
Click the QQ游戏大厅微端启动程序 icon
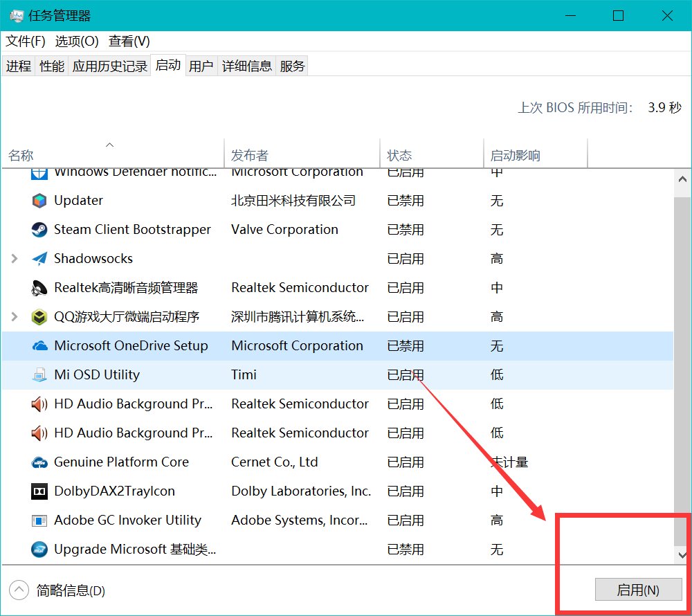[39, 316]
